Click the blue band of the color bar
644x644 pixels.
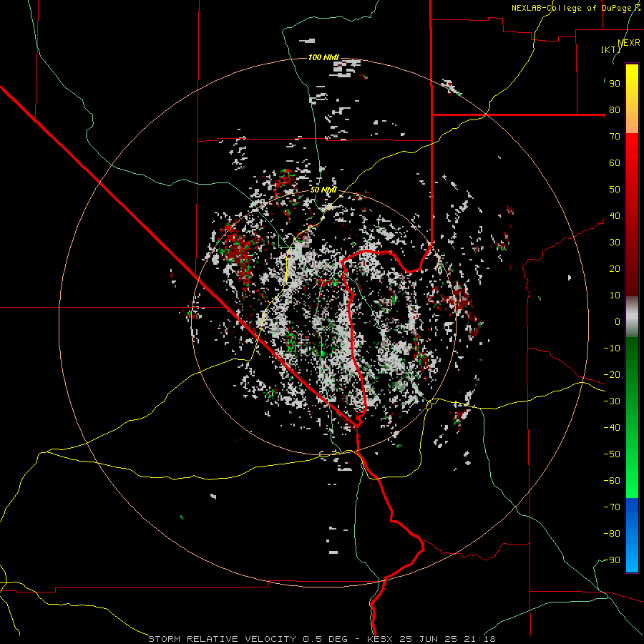click(x=632, y=535)
